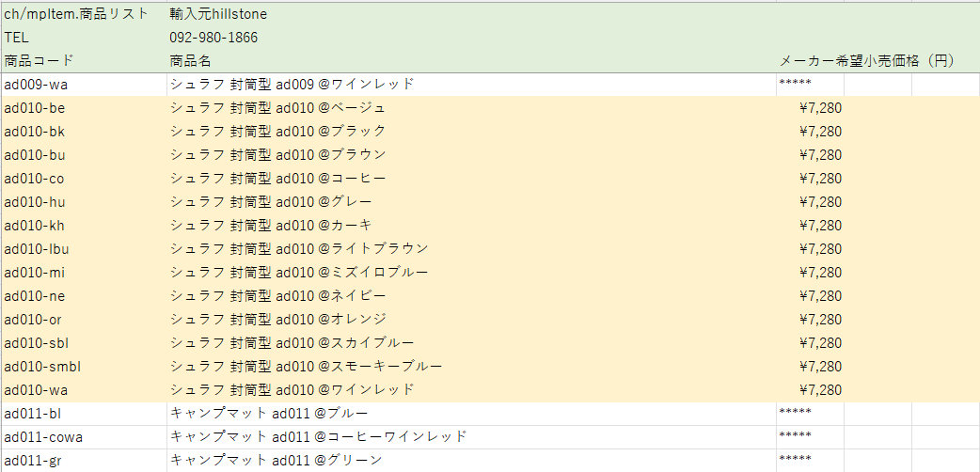980x472 pixels.
Task: Select the メーカー希望小売価格（円） header cell
Action: pos(866,60)
